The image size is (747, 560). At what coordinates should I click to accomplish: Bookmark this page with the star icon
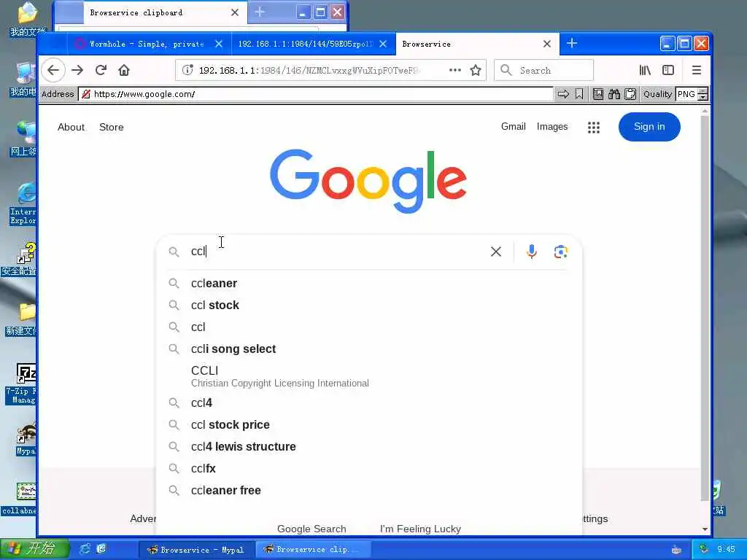click(476, 71)
